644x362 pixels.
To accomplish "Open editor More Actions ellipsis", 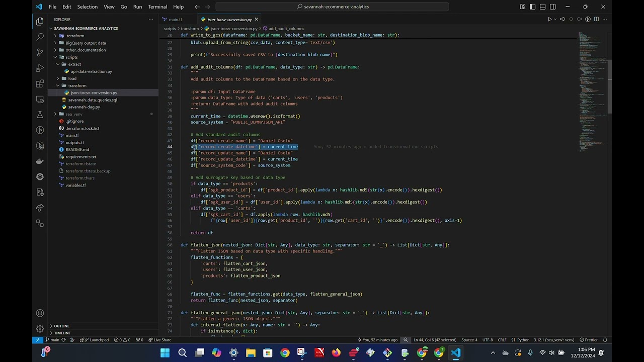I will coord(605,19).
